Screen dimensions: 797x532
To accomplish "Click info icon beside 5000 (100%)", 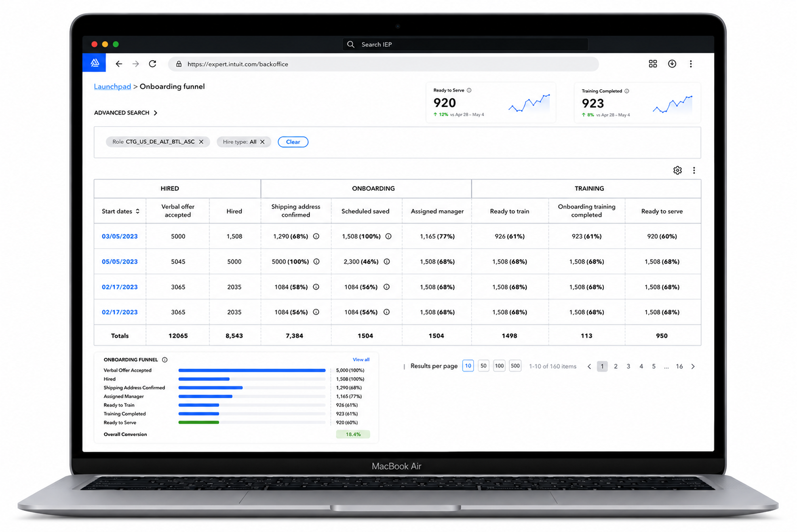I will 316,262.
